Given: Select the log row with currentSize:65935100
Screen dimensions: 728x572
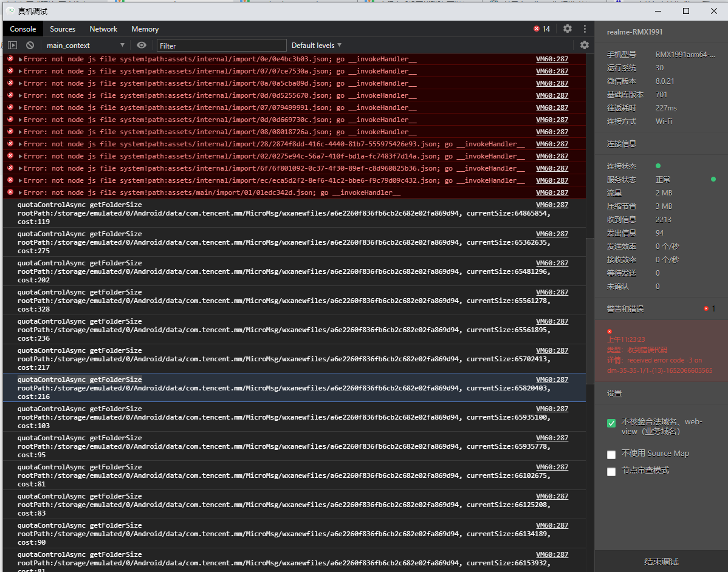Looking at the screenshot, I should coord(294,417).
